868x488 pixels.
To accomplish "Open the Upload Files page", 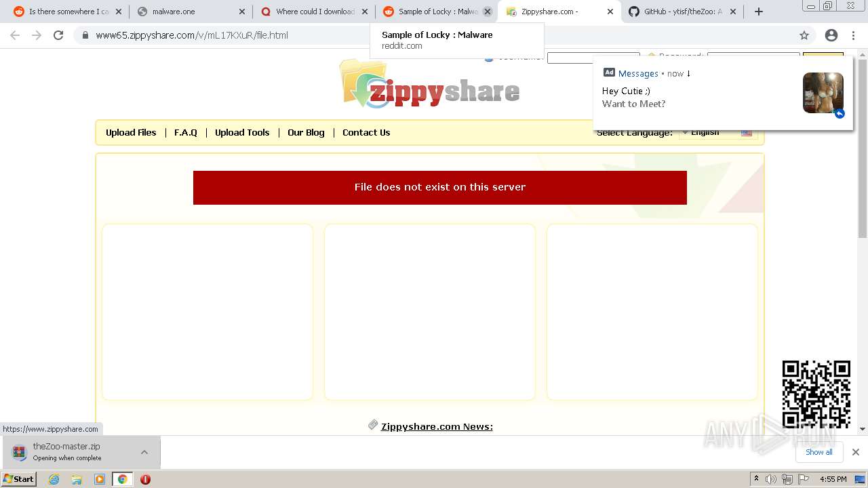I will 131,132.
